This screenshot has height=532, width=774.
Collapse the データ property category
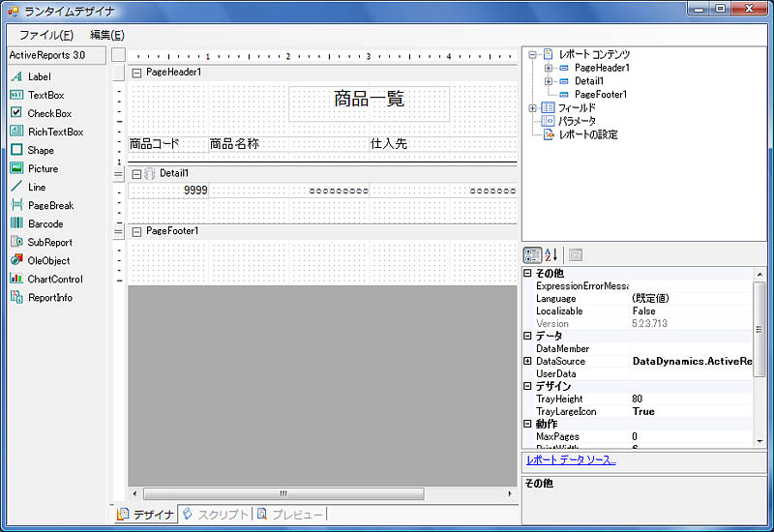click(x=527, y=336)
